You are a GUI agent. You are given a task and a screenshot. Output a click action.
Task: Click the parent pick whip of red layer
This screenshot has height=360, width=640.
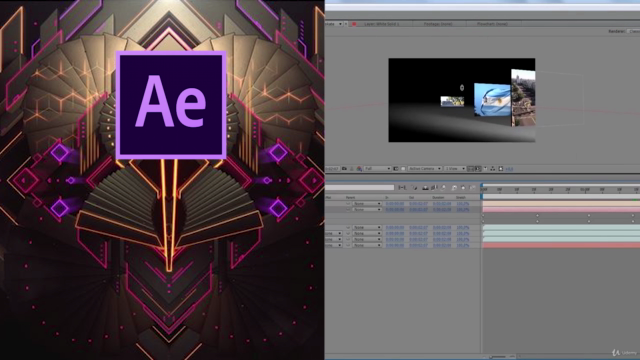tap(348, 245)
